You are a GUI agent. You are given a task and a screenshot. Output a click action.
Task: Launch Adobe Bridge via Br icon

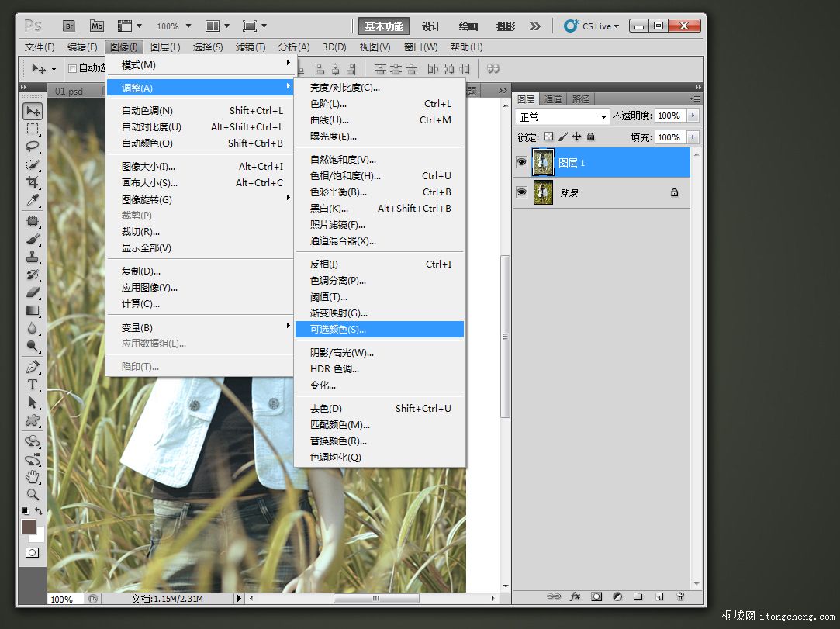pos(69,26)
